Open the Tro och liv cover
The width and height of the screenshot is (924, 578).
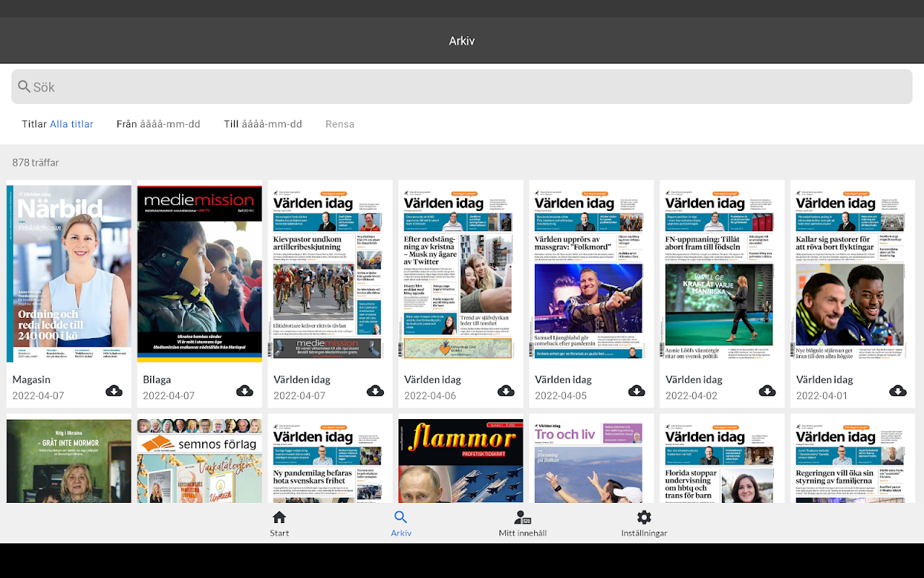[592, 461]
